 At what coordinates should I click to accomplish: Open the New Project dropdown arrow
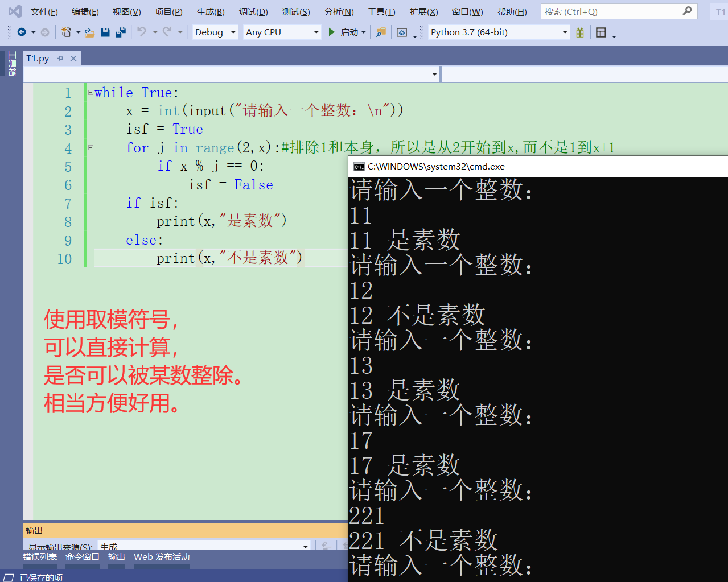[x=78, y=32]
